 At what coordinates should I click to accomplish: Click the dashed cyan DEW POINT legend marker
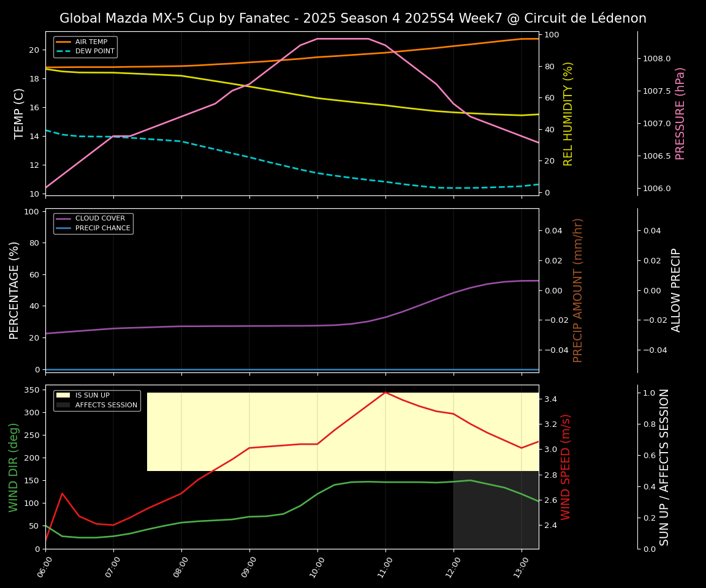64,51
